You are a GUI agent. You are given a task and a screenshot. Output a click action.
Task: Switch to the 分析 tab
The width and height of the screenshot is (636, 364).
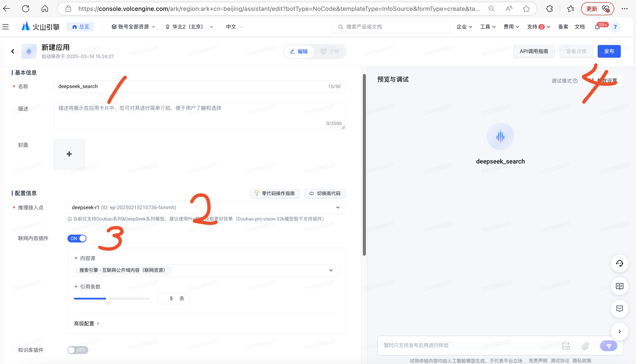tap(330, 52)
